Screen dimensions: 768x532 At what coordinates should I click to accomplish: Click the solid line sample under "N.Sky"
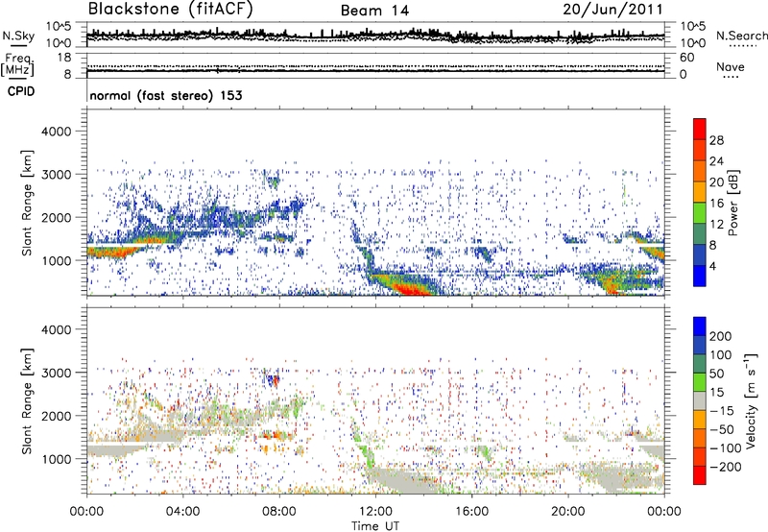(x=18, y=46)
